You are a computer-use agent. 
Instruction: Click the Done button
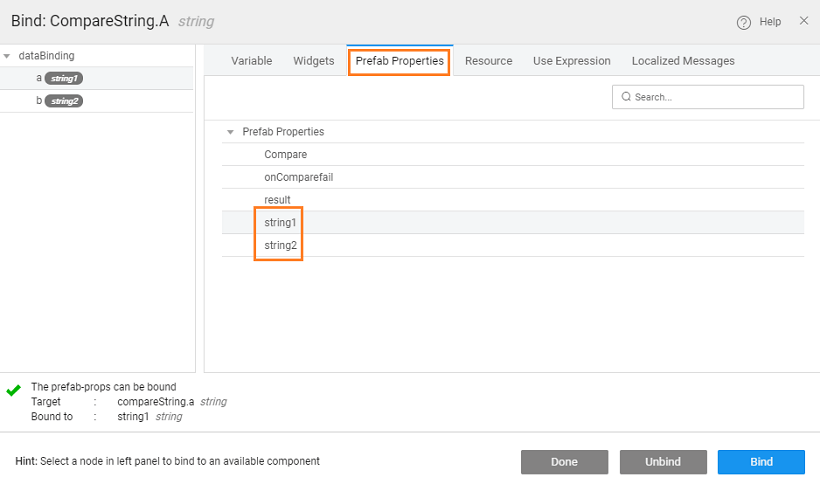[564, 462]
